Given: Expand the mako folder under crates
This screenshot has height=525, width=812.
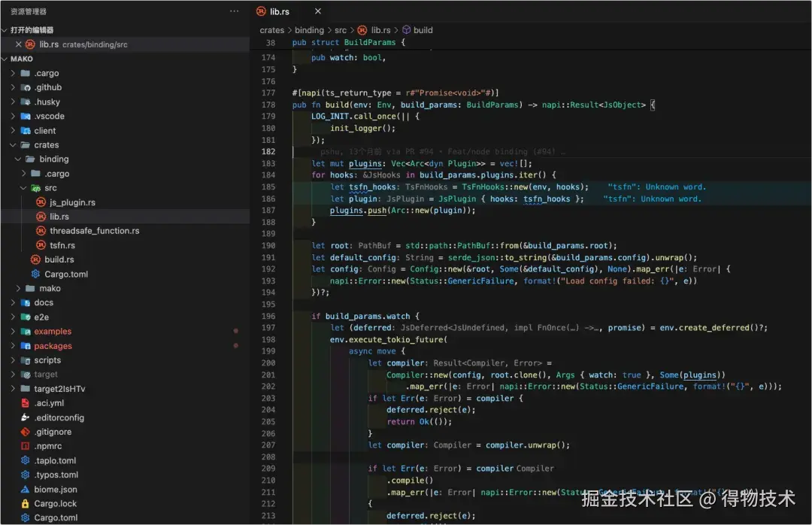Looking at the screenshot, I should pyautogui.click(x=19, y=288).
